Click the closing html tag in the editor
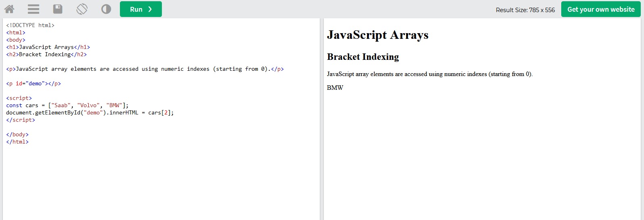This screenshot has height=220, width=644. coord(17,142)
